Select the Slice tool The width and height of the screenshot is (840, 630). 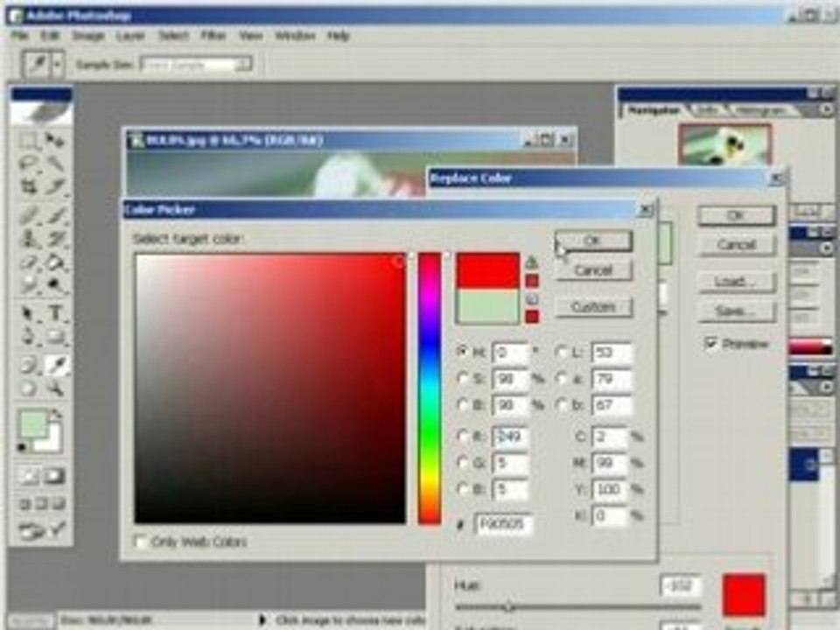click(x=54, y=186)
